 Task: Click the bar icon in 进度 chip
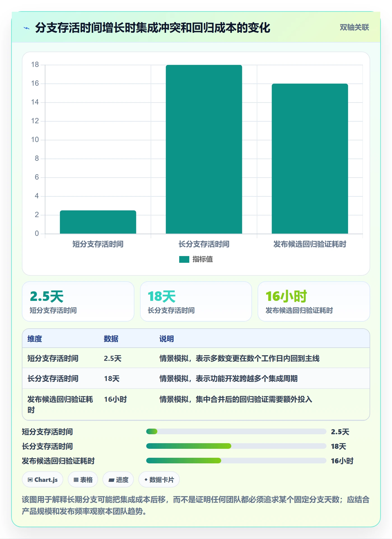pos(111,480)
